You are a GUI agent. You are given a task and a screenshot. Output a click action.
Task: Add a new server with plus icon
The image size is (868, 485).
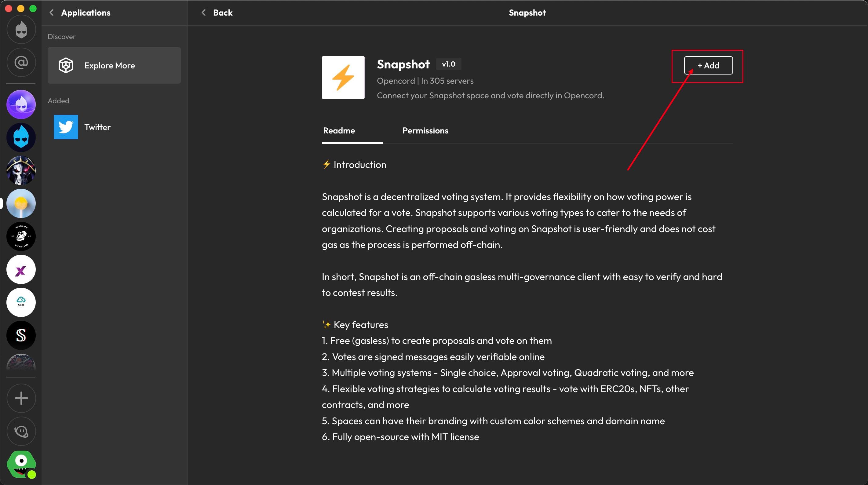21,398
